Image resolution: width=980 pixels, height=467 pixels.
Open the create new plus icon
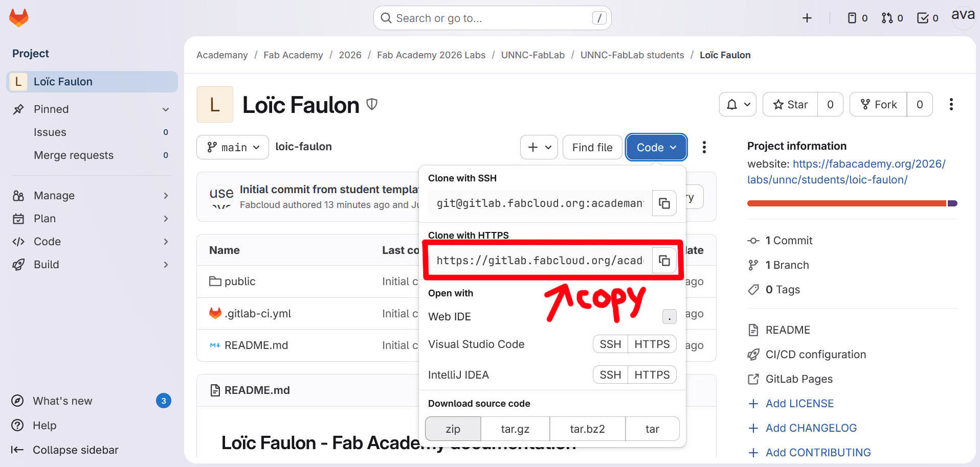tap(807, 18)
